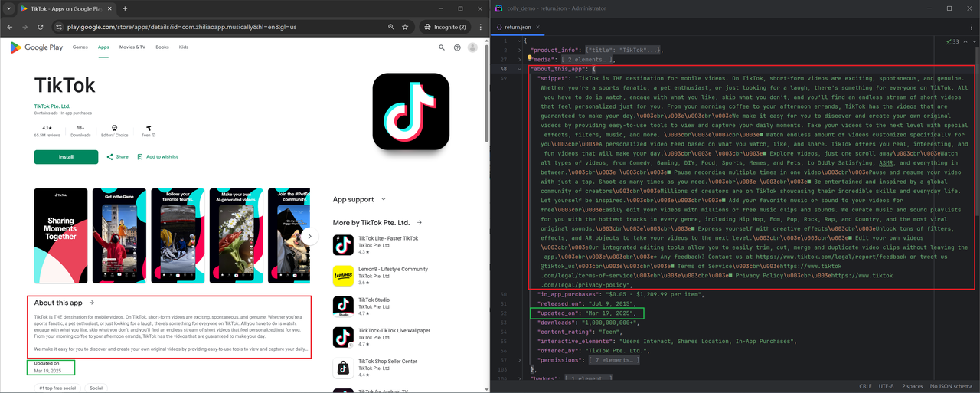
Task: Click IDE application logo in title bar
Action: 499,8
